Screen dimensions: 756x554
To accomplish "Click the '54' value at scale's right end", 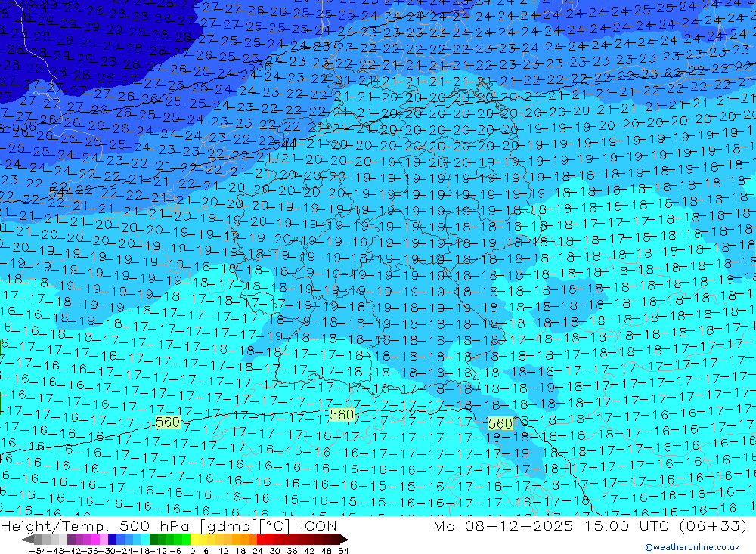I will pos(343,551).
